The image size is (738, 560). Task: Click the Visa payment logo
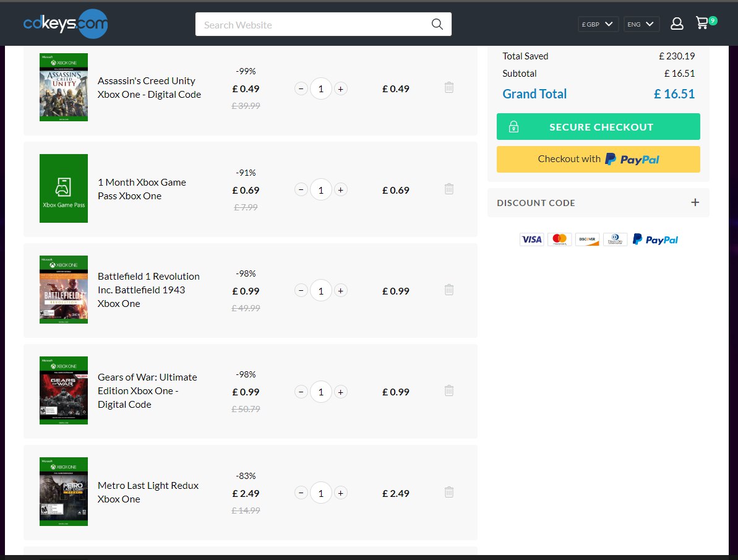tap(532, 239)
